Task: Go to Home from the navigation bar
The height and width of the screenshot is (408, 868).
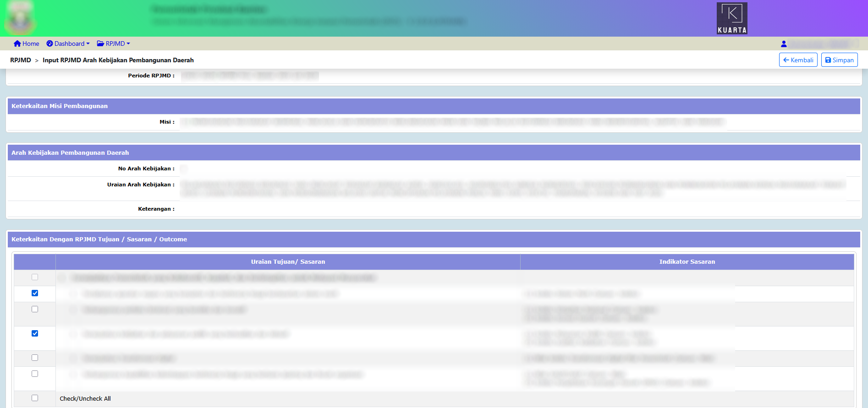Action: click(31, 44)
